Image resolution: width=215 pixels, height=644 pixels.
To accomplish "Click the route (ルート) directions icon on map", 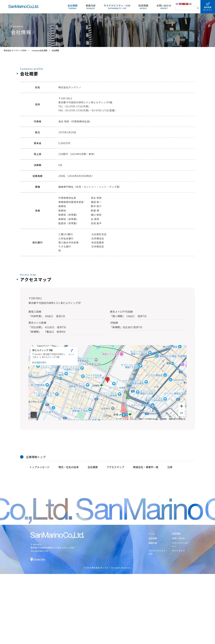I will click(x=72, y=352).
